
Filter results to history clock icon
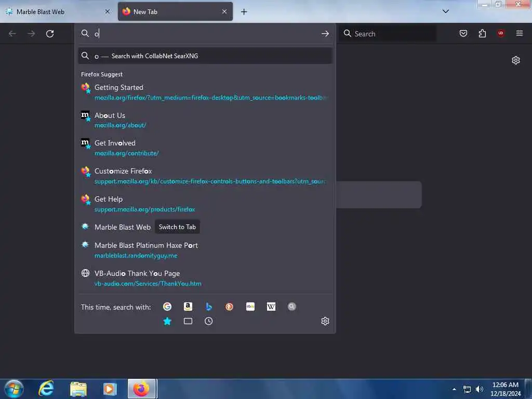(x=209, y=321)
